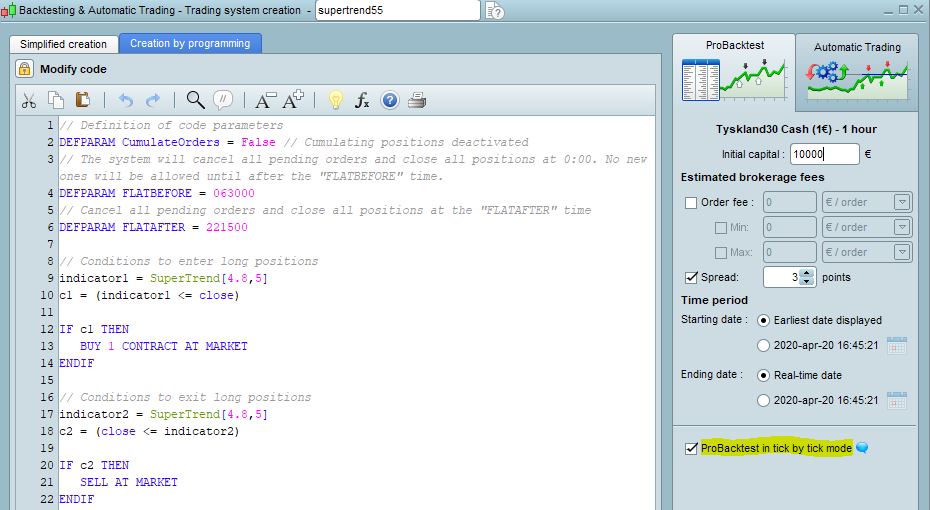Click the padlock icon next to Modify code
The height and width of the screenshot is (510, 930).
click(x=24, y=69)
